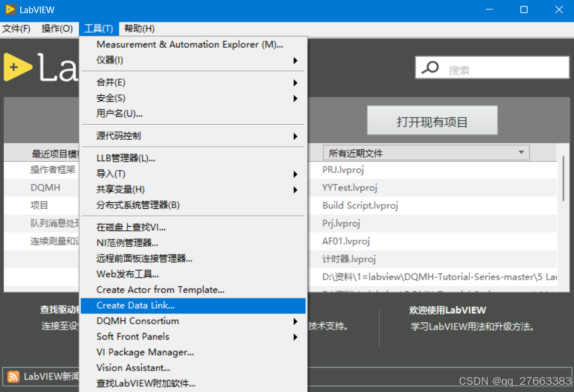Open 远程前面板连接管理器...
Viewport: 574px width, 392px height.
194,259
